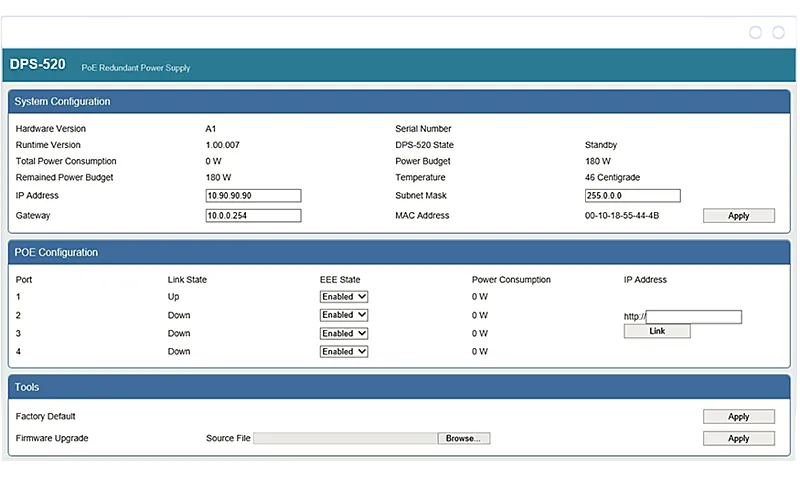Click the Link State value Up for port 1
This screenshot has width=800, height=487.
(x=173, y=297)
